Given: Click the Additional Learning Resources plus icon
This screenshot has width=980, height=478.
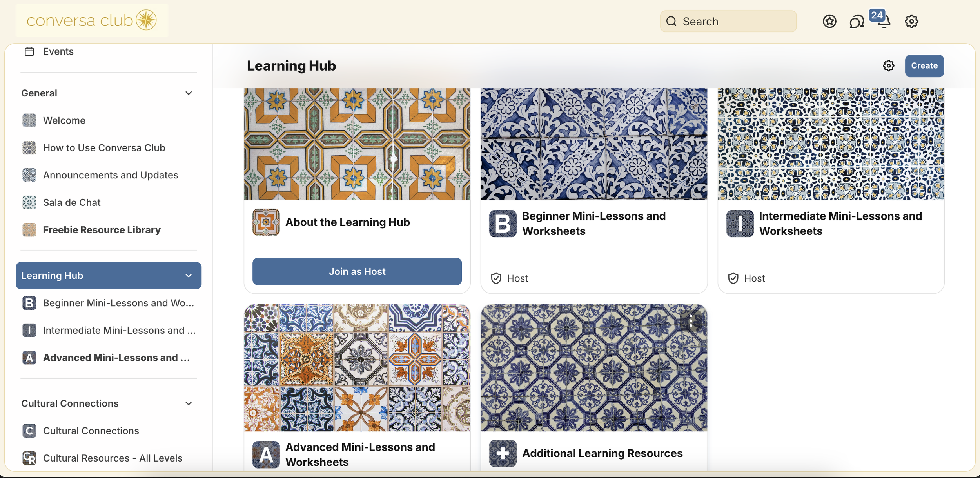Looking at the screenshot, I should pos(503,454).
